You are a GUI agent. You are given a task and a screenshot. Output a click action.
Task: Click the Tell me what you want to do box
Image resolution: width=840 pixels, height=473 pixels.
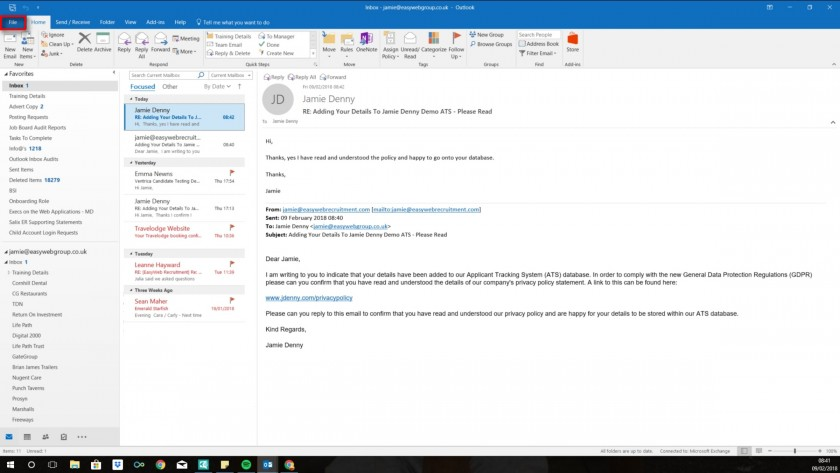(x=232, y=22)
